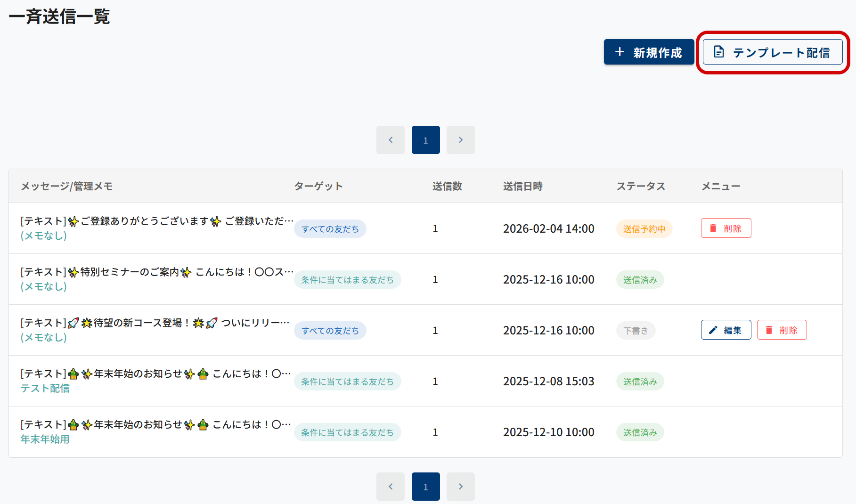Click the 送信予約中 status badge
856x504 pixels.
pos(644,229)
